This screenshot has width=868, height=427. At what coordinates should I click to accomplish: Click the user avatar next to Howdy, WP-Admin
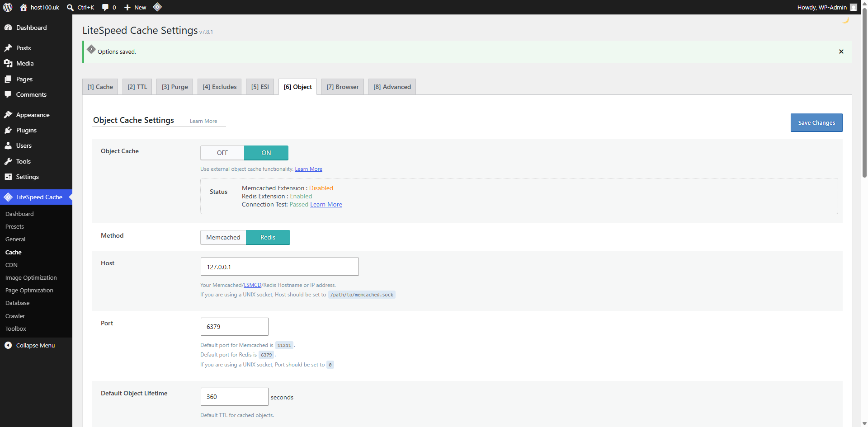(x=854, y=7)
